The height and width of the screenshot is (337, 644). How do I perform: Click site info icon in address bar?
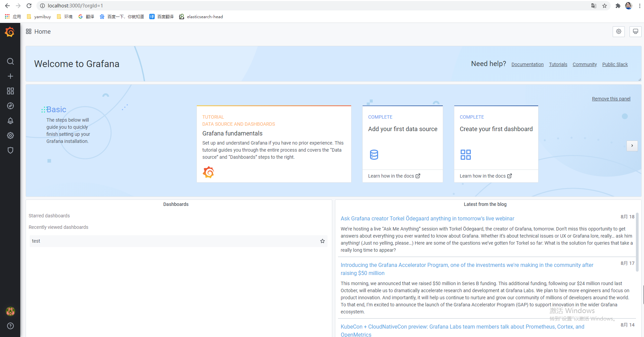click(42, 6)
